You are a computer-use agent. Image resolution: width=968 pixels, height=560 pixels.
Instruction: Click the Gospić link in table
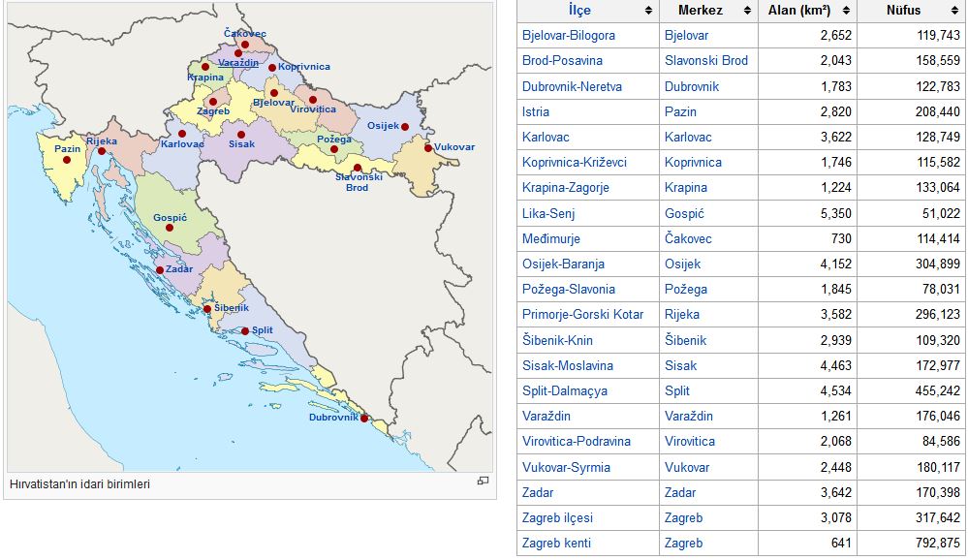click(684, 213)
